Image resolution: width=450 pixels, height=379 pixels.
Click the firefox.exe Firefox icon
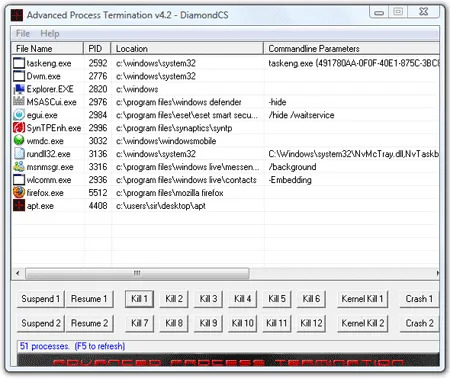click(19, 192)
